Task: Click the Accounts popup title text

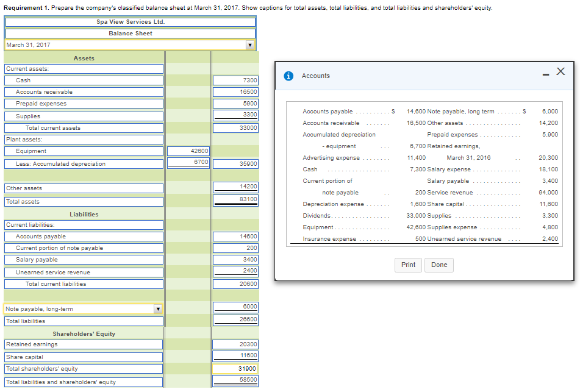Action: pos(315,76)
